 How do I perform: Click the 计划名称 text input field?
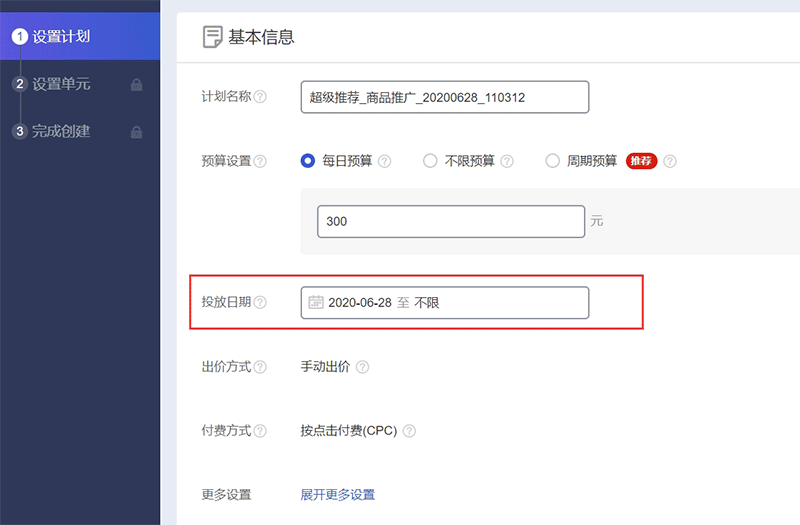[x=444, y=97]
